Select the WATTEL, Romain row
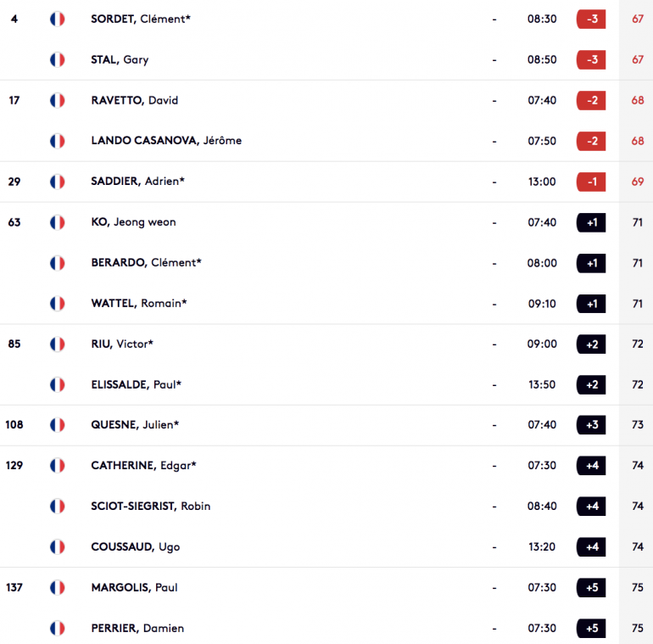 pos(326,303)
